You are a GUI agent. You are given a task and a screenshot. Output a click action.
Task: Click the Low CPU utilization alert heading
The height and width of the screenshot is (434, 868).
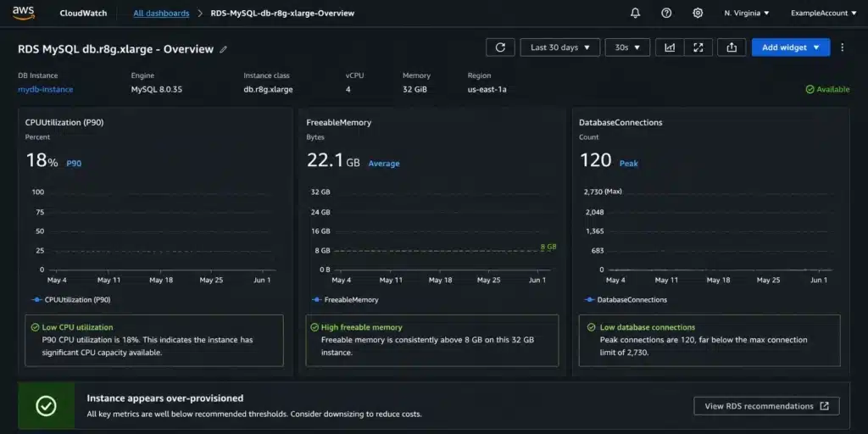77,327
